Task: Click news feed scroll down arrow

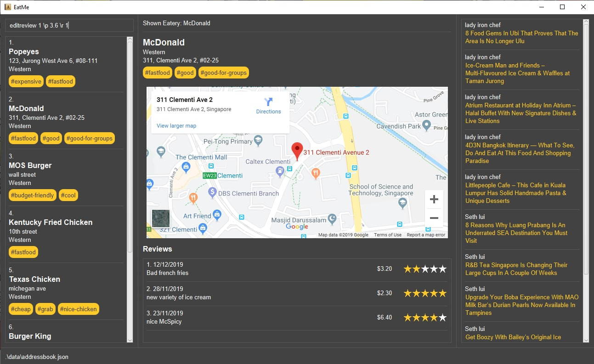Action: (586, 340)
